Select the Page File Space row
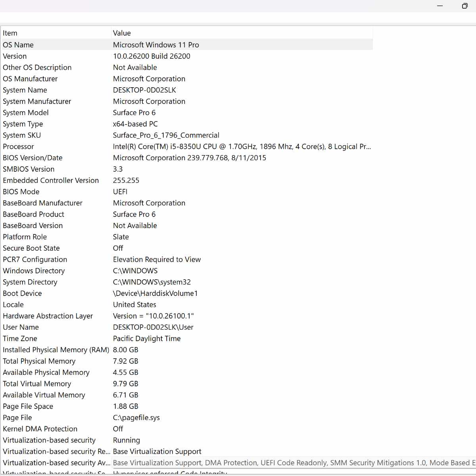This screenshot has width=476, height=476. point(187,407)
